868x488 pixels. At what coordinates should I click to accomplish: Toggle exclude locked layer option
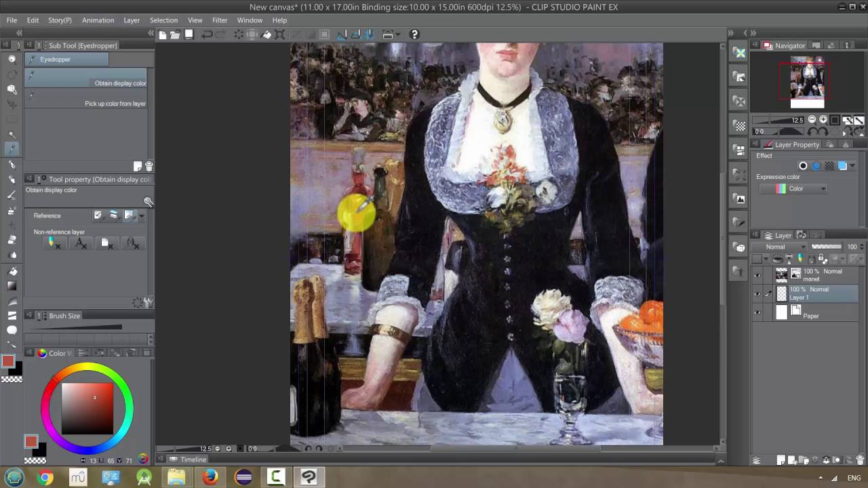133,243
